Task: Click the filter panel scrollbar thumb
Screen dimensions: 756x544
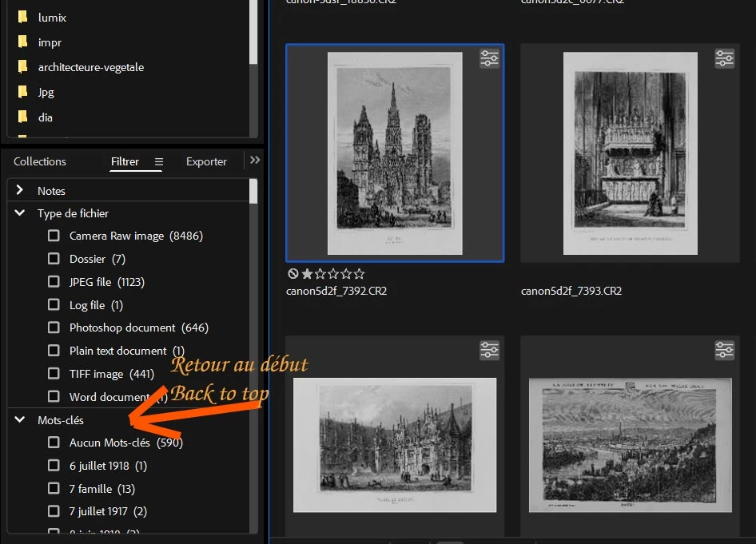Action: point(253,191)
